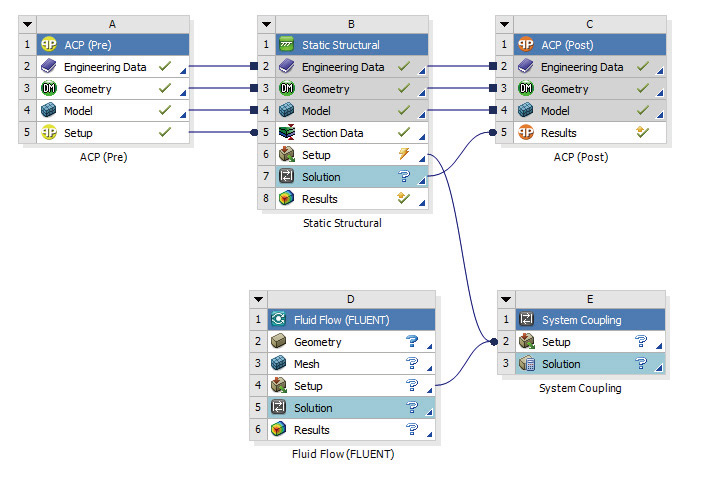Image resolution: width=716 pixels, height=482 pixels.
Task: Click caption label under System Coupling system
Action: (x=580, y=388)
